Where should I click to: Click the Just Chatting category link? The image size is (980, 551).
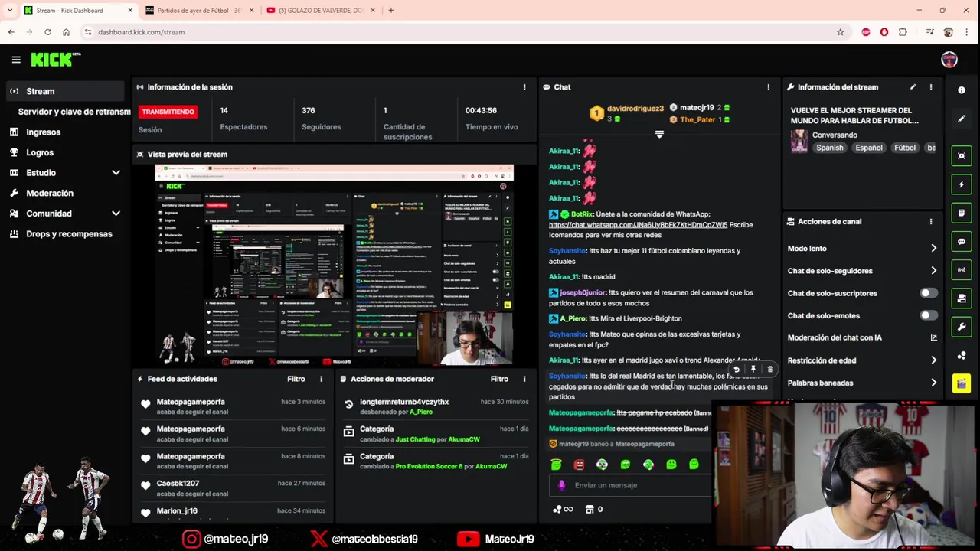point(415,439)
